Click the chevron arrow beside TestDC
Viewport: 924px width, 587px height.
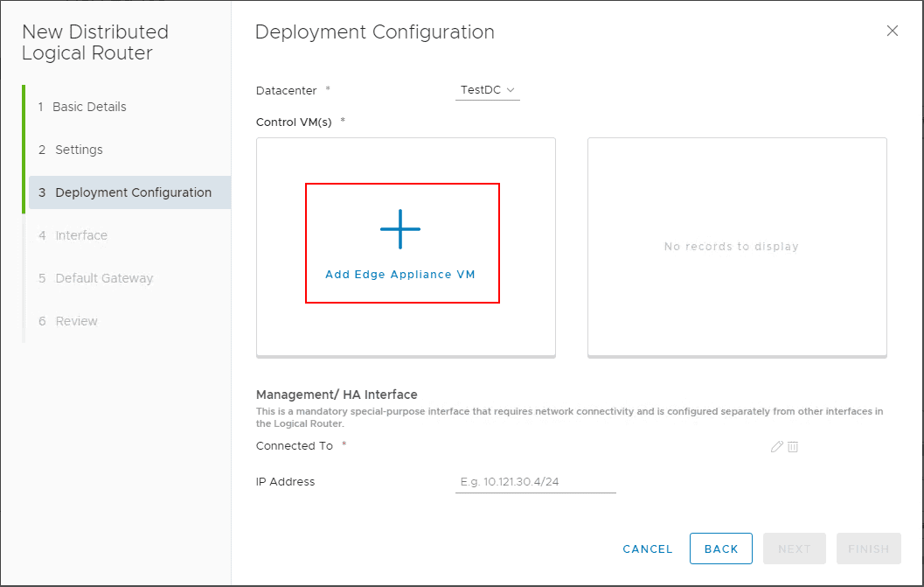click(511, 89)
